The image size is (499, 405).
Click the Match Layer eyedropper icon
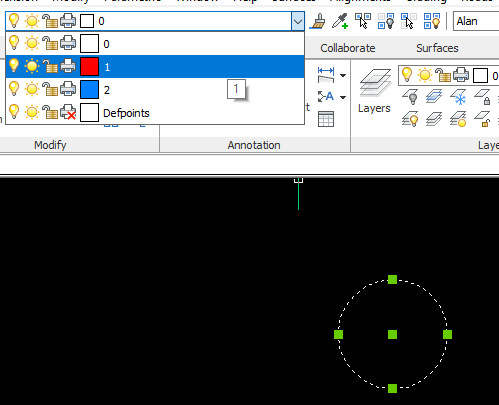(340, 21)
